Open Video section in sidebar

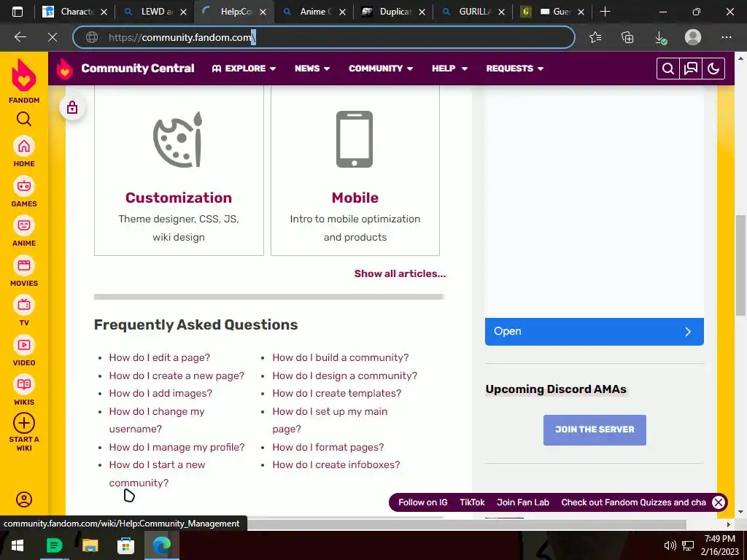tap(24, 351)
